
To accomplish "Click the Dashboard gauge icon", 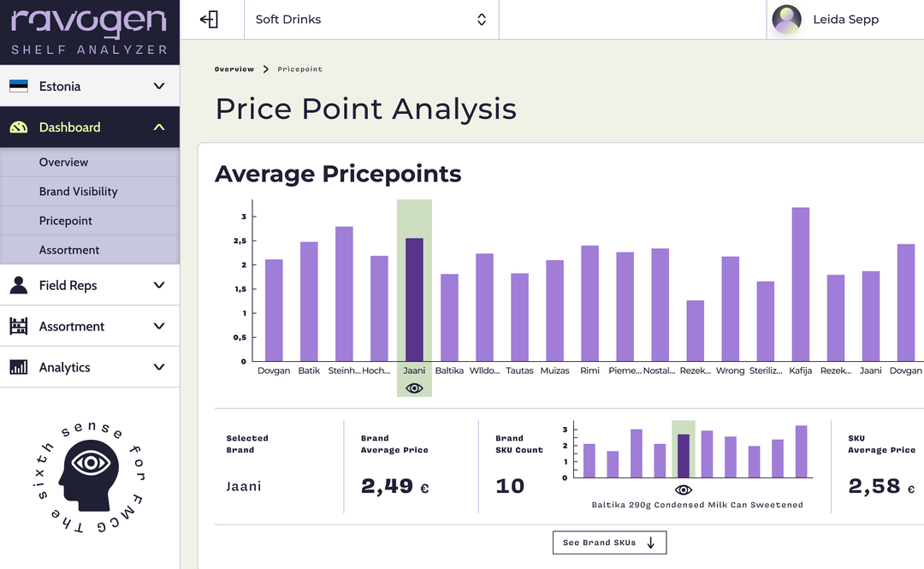I will coord(19,127).
